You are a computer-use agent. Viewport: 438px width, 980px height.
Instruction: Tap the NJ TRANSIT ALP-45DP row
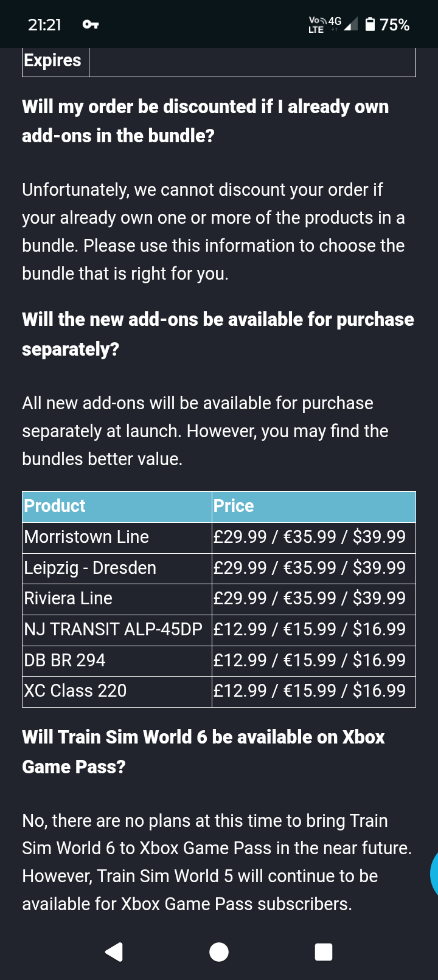[113, 629]
